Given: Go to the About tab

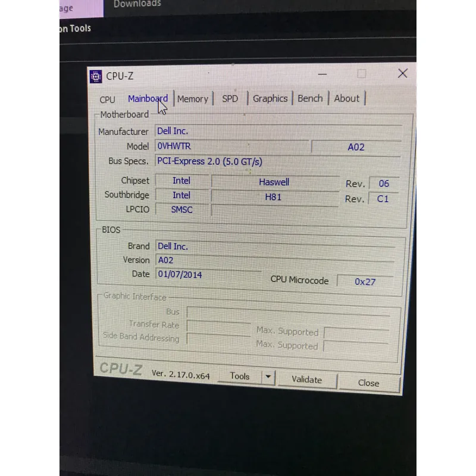Looking at the screenshot, I should (x=346, y=98).
